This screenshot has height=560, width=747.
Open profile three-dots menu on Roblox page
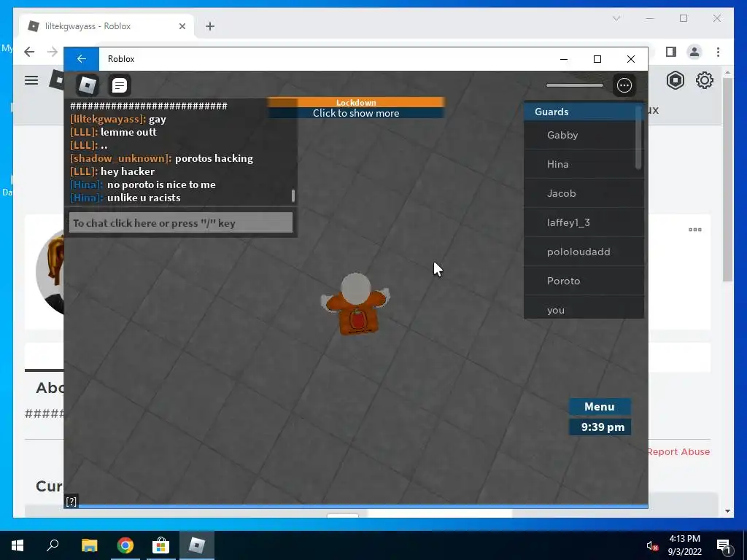[x=695, y=230]
